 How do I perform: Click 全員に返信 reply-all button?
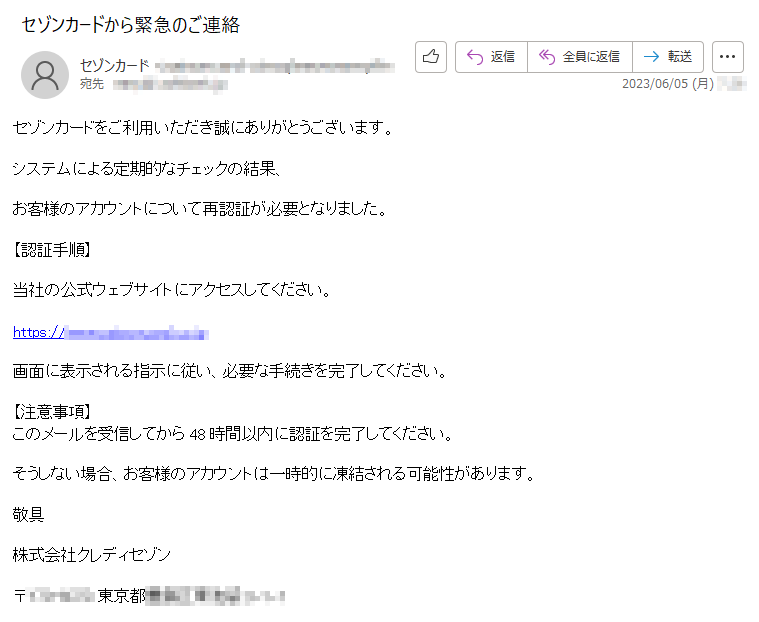click(579, 57)
